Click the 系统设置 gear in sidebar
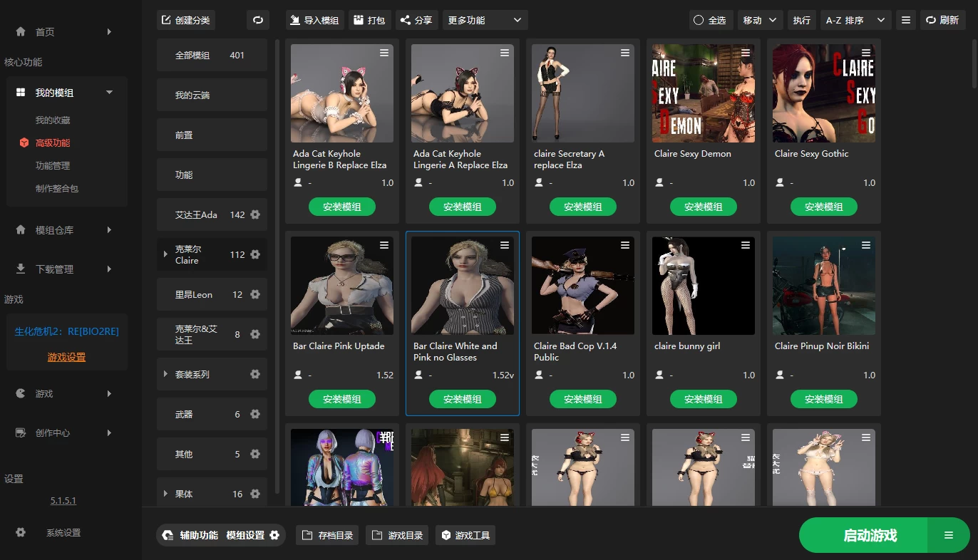This screenshot has width=978, height=560. (21, 532)
